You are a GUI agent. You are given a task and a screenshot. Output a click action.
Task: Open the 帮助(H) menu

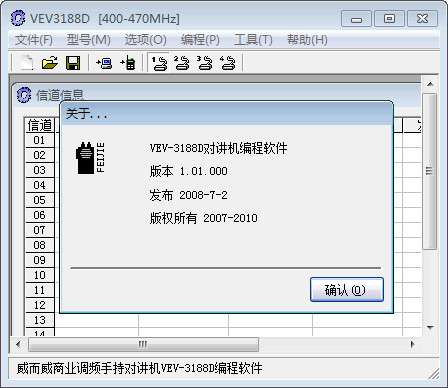[307, 40]
